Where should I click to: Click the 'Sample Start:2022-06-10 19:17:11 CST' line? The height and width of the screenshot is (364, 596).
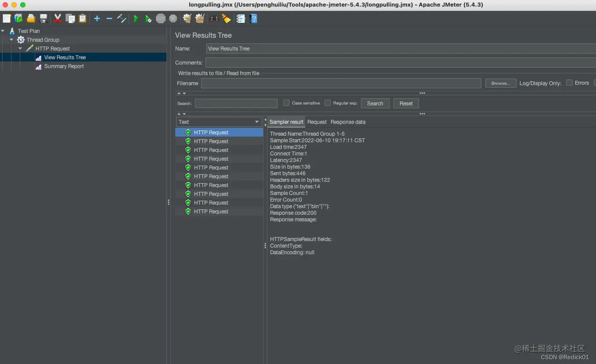318,141
